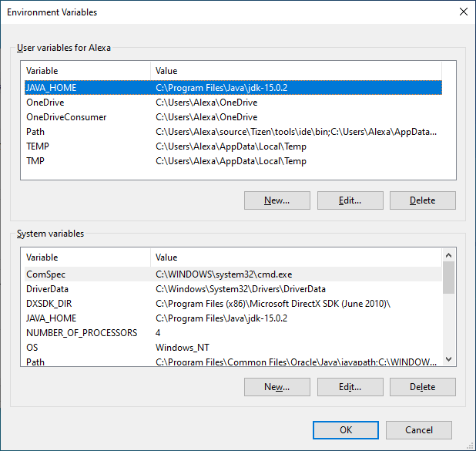This screenshot has height=451, width=476.
Task: Click New button under user variables
Action: point(277,200)
